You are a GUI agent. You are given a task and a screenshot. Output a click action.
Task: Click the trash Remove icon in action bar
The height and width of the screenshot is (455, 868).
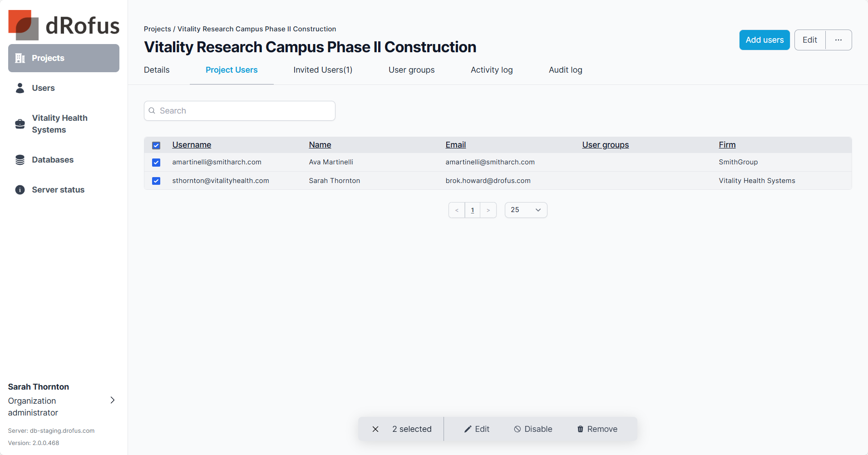[580, 429]
